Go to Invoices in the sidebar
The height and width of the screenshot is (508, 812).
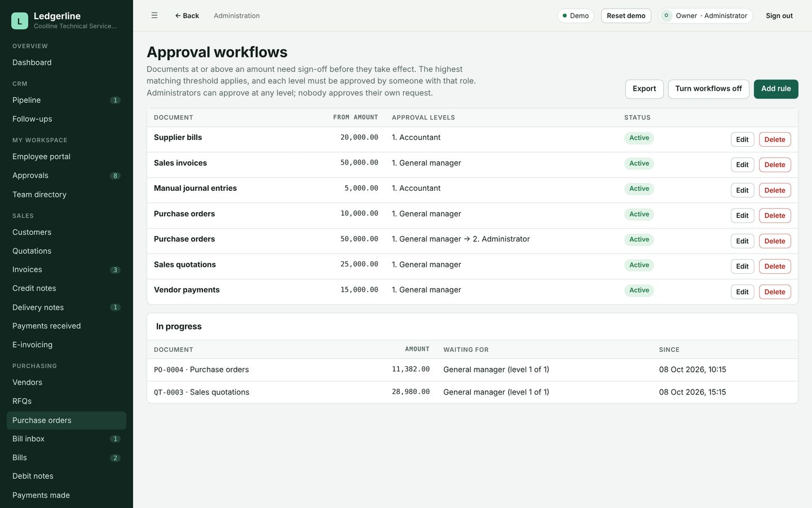(x=67, y=270)
